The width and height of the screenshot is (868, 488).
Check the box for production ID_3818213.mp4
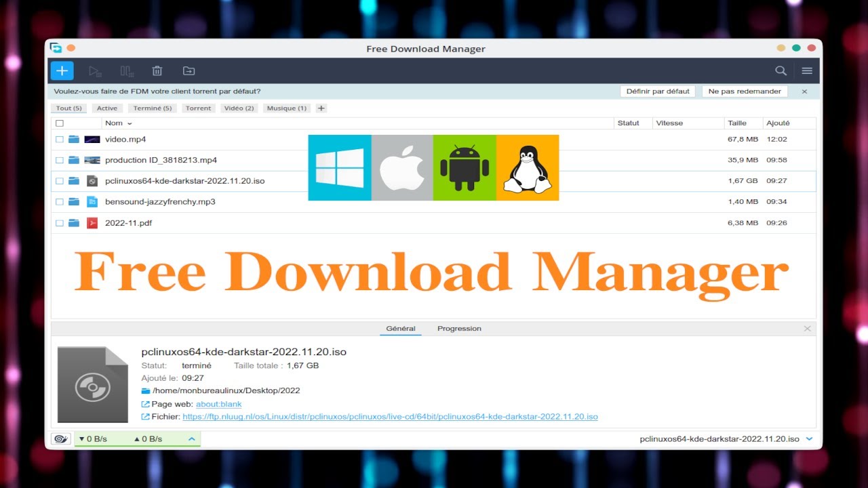tap(60, 161)
